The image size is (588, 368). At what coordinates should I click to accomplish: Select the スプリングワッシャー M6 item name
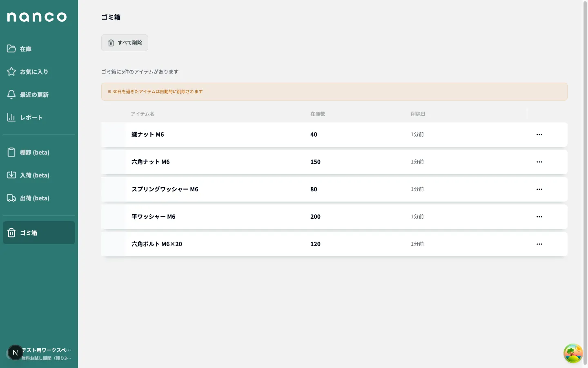pos(165,189)
